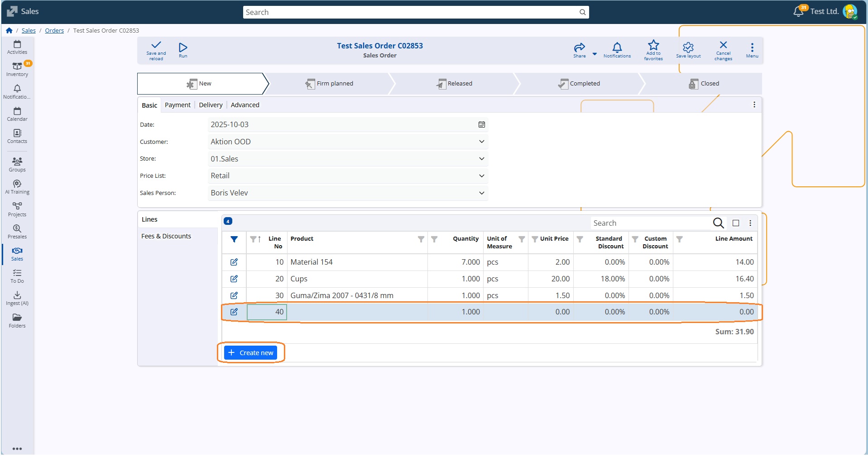
Task: Select the Basic tab
Action: point(149,105)
